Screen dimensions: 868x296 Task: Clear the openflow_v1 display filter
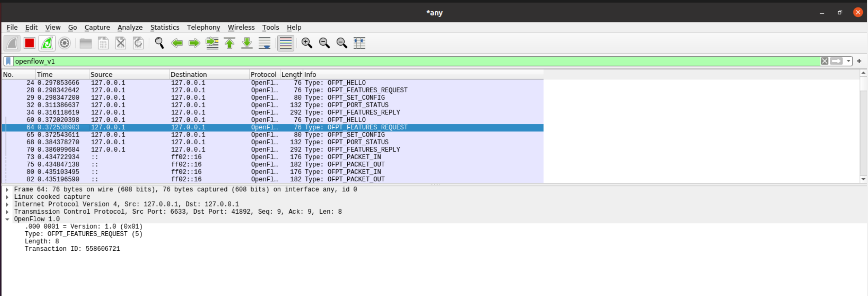coord(824,61)
